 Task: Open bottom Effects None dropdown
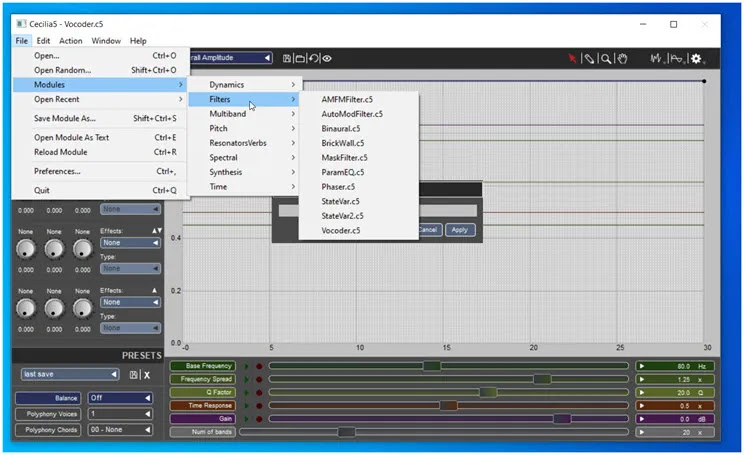pyautogui.click(x=130, y=302)
